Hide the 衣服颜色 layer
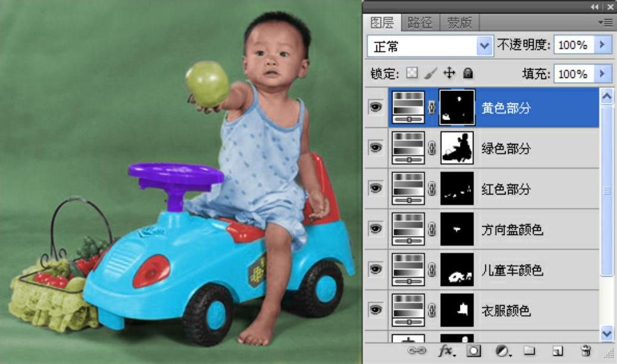This screenshot has height=364, width=617. (x=376, y=310)
